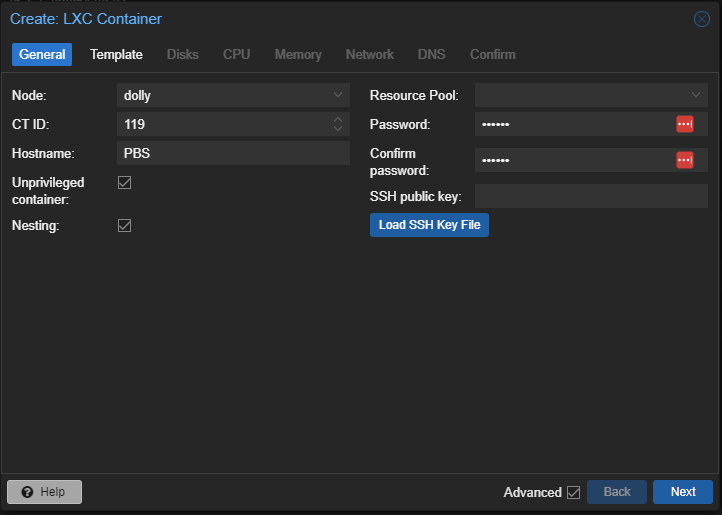Click the password manager icon in Confirm password field
Screen dimensions: 722x515
(x=685, y=160)
